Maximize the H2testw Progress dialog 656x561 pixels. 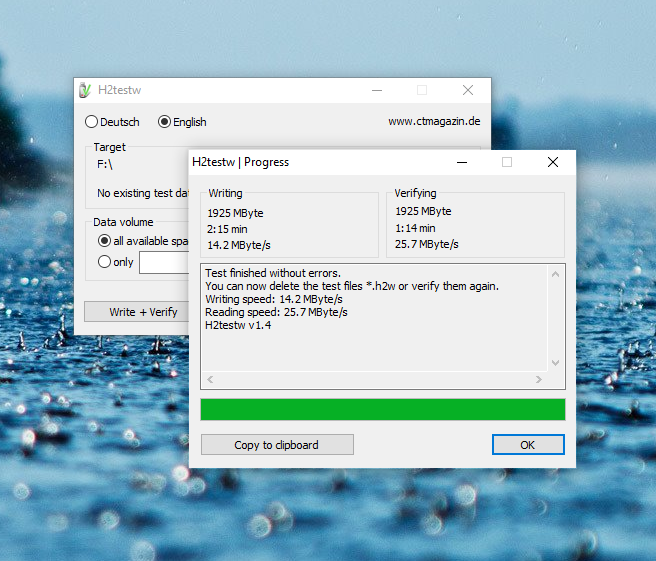(x=507, y=162)
